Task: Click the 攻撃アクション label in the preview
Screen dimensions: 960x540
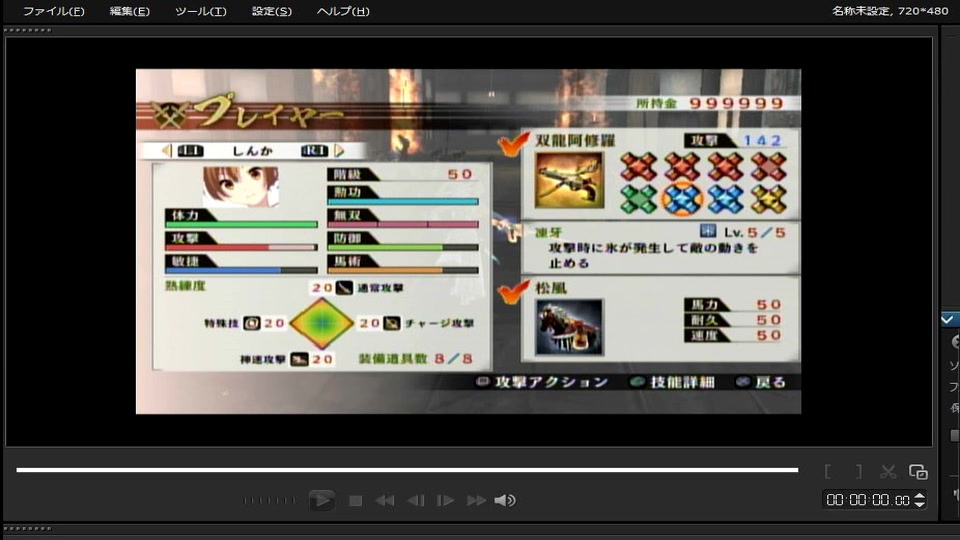Action: [x=550, y=382]
